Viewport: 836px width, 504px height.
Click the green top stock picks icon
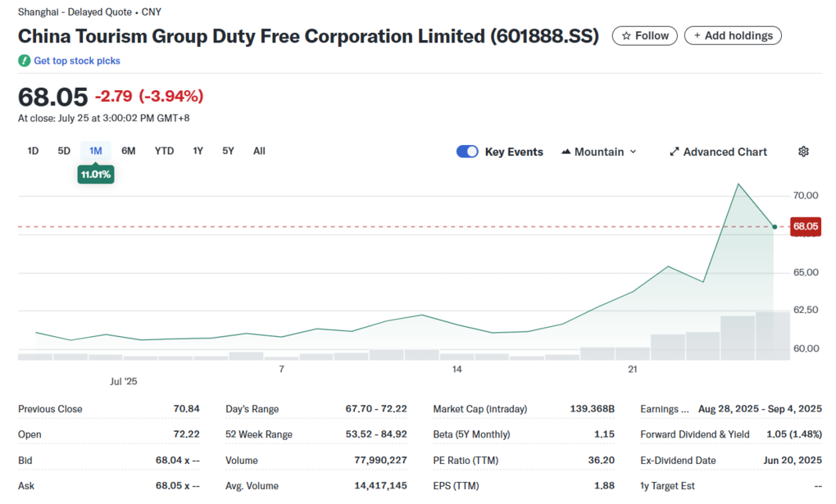pyautogui.click(x=24, y=61)
